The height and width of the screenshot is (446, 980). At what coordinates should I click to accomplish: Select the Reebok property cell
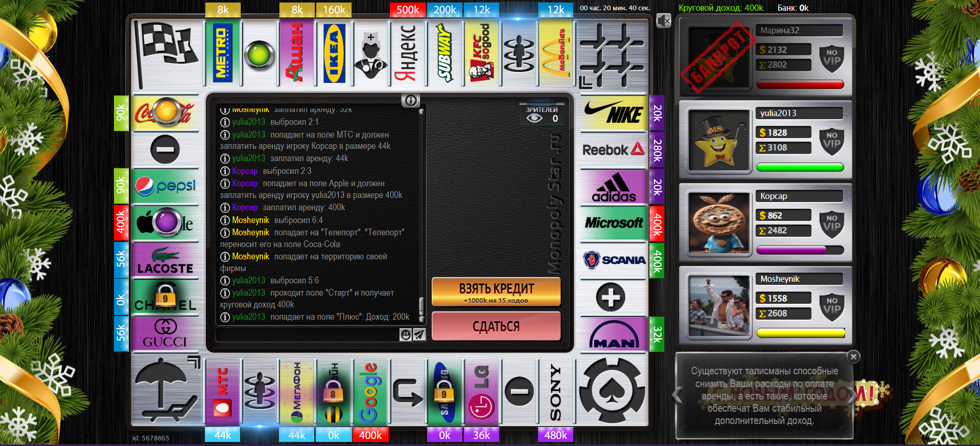click(x=613, y=150)
